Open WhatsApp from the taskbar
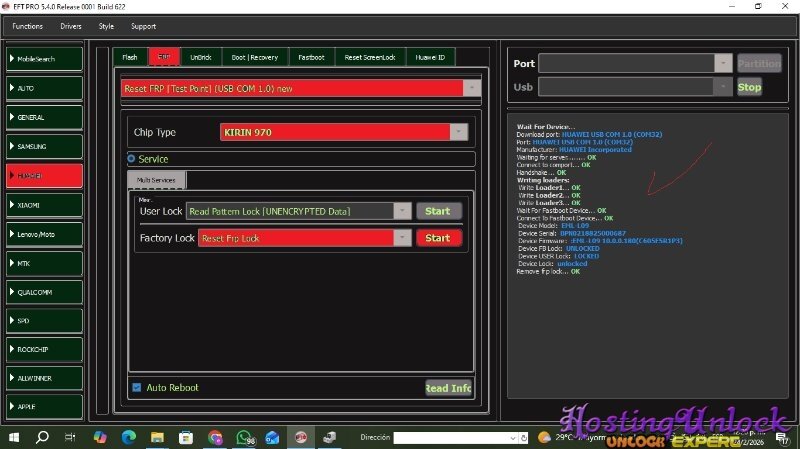800x449 pixels. pyautogui.click(x=244, y=437)
